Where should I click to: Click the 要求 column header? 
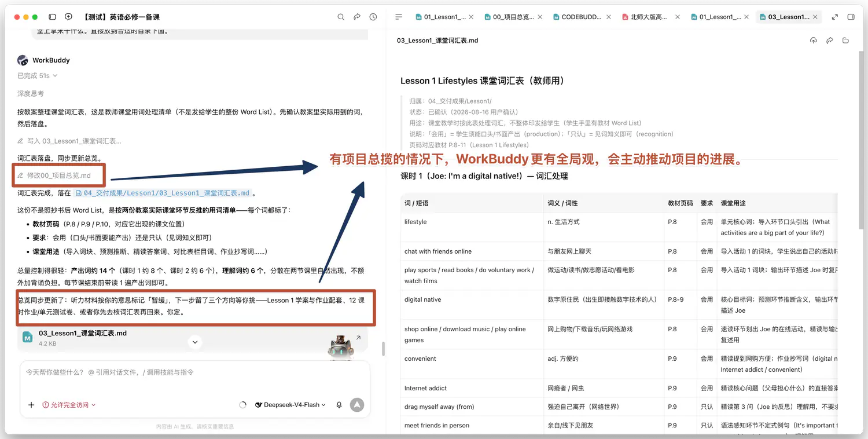pos(707,203)
